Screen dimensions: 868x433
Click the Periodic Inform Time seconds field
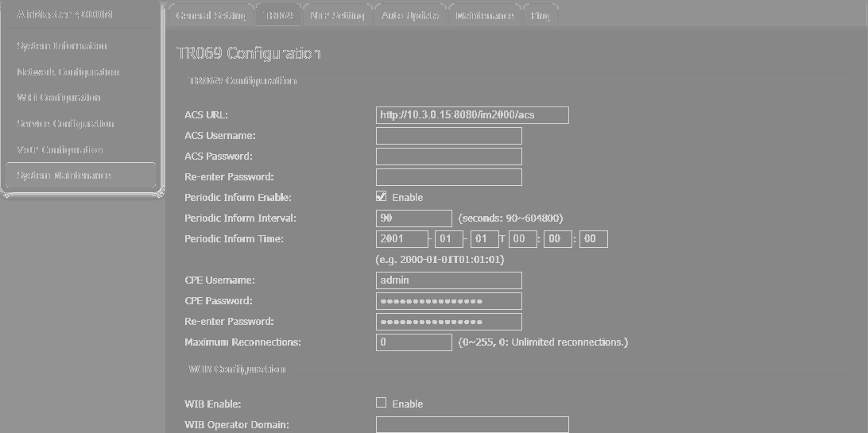[x=594, y=239]
